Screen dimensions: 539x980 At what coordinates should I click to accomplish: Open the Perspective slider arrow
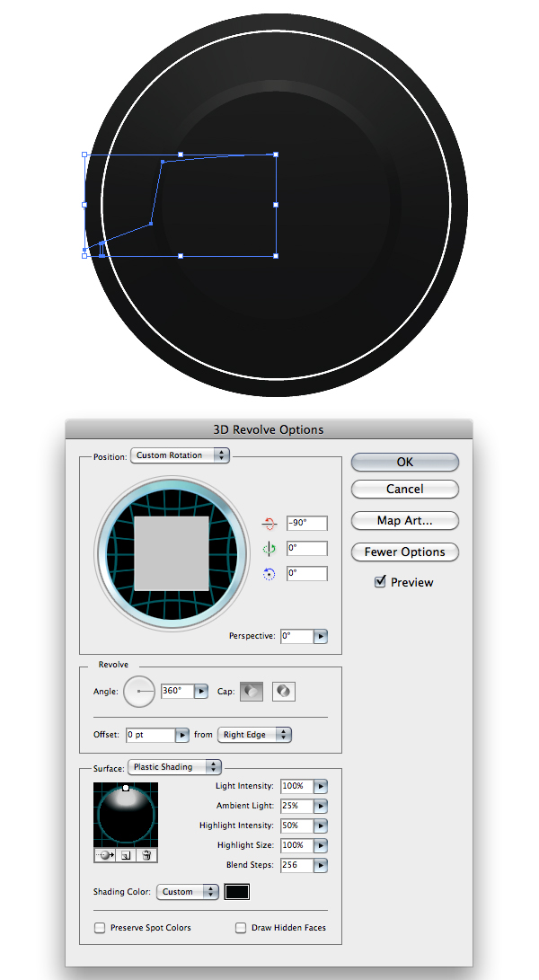tap(320, 636)
